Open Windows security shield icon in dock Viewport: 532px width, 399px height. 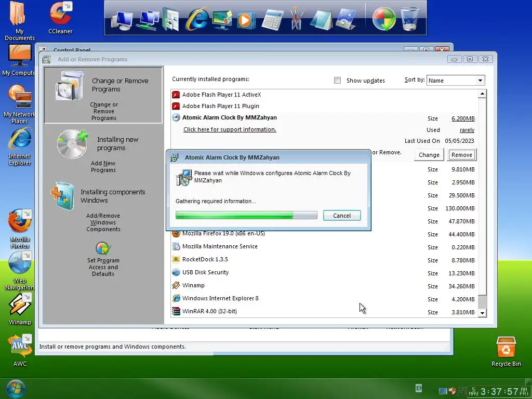tap(384, 19)
